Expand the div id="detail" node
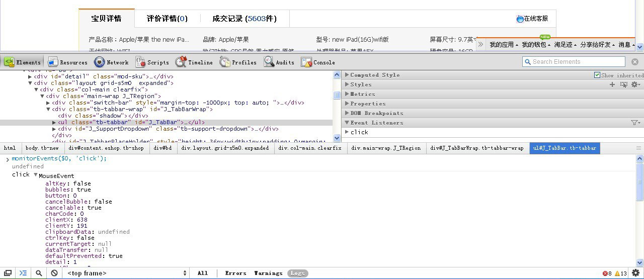Image resolution: width=644 pixels, height=279 pixels. tap(30, 76)
